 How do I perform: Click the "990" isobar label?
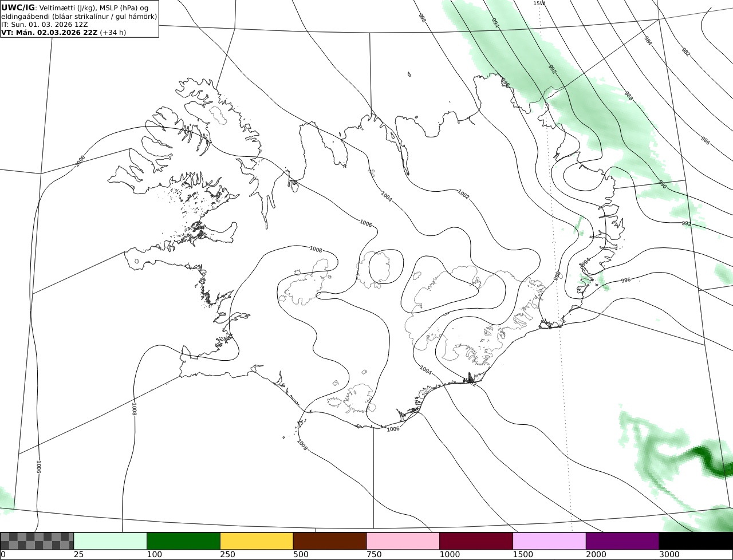pyautogui.click(x=663, y=184)
